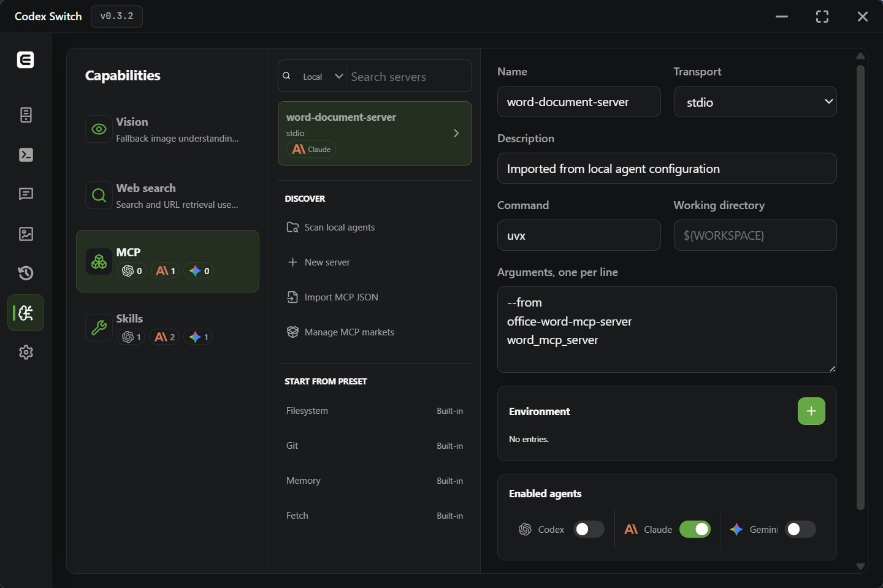The width and height of the screenshot is (883, 588).
Task: Click the Skills Codex count badge
Action: (131, 337)
